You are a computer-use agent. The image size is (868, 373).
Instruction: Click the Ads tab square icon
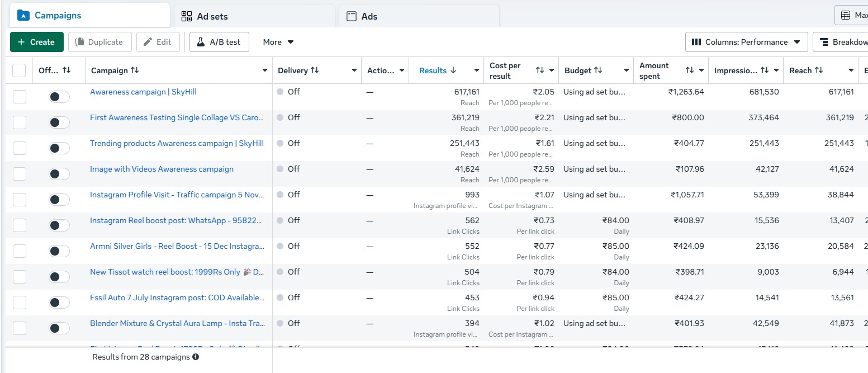(352, 16)
